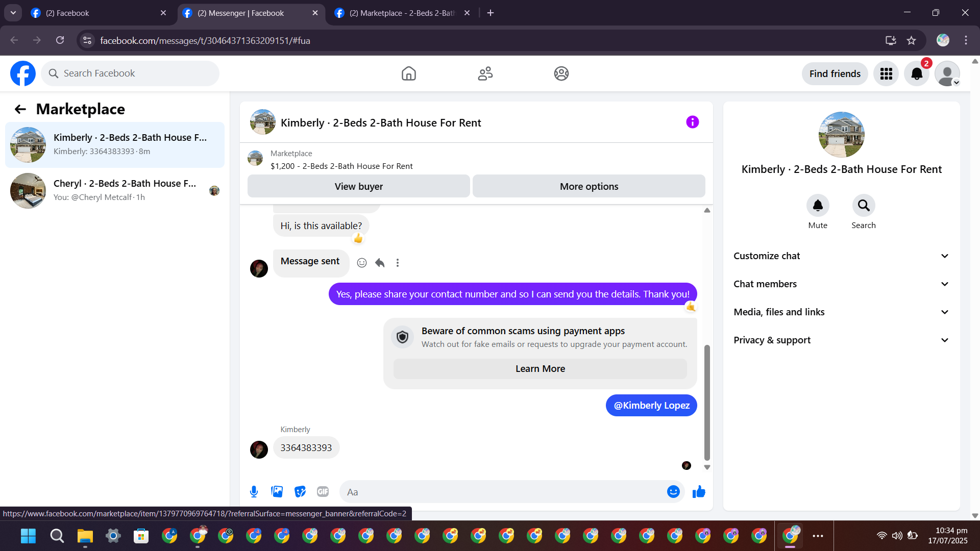Open Settings gear on taskbar
This screenshot has width=980, height=551.
[113, 536]
